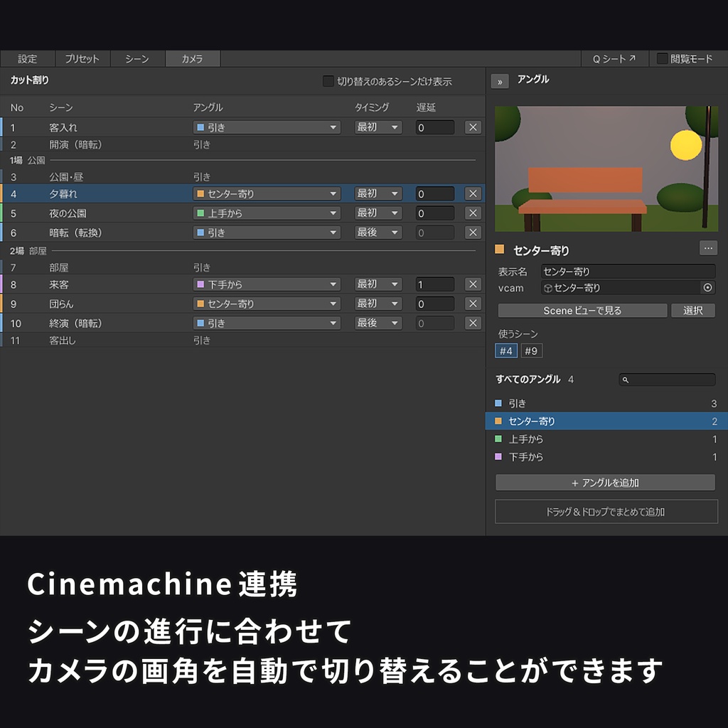Open the timing dropdown for 夕暮れ
Screen dimensions: 728x728
coord(378,193)
